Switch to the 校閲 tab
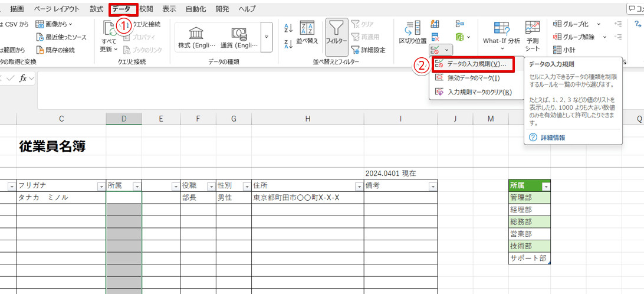Screen dimensions: 644x294 pos(146,9)
